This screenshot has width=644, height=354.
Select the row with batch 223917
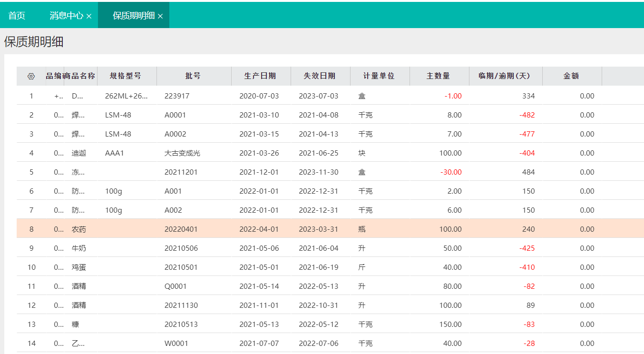[x=330, y=96]
